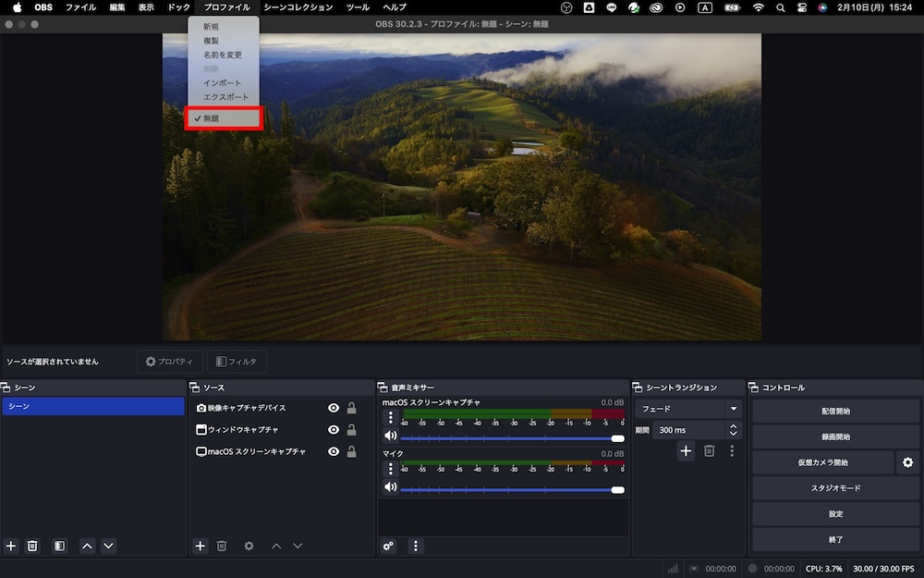Open the scene filters icon in the シーン panel
This screenshot has width=924, height=578.
click(59, 546)
